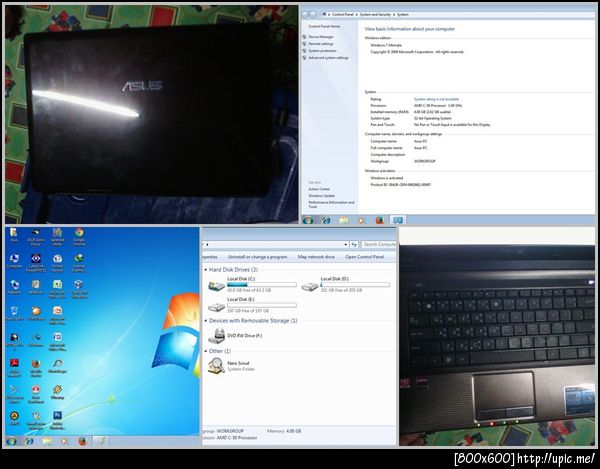Open Mozilla Firefox desktop shortcut

(x=36, y=368)
